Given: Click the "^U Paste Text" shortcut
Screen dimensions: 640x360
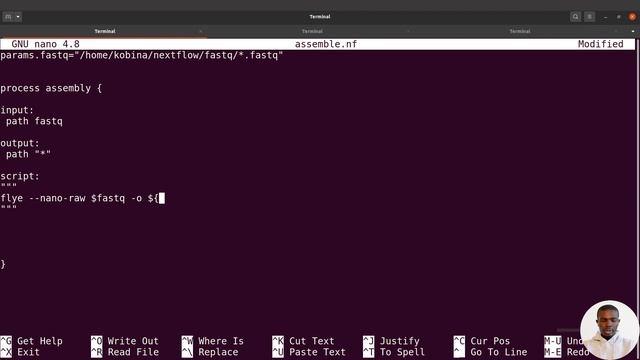Looking at the screenshot, I should click(x=309, y=352).
